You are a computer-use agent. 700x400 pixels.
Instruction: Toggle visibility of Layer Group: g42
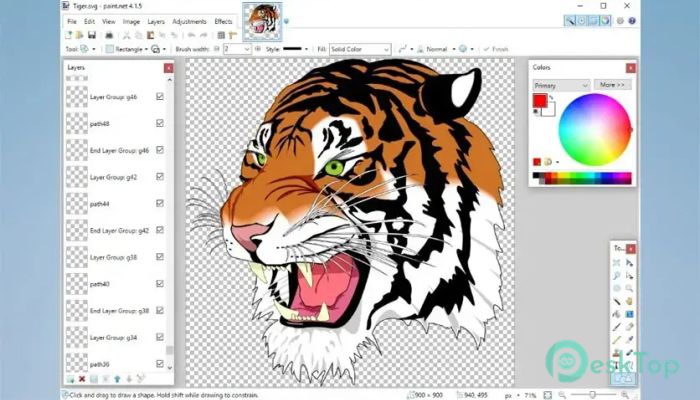[x=160, y=177]
